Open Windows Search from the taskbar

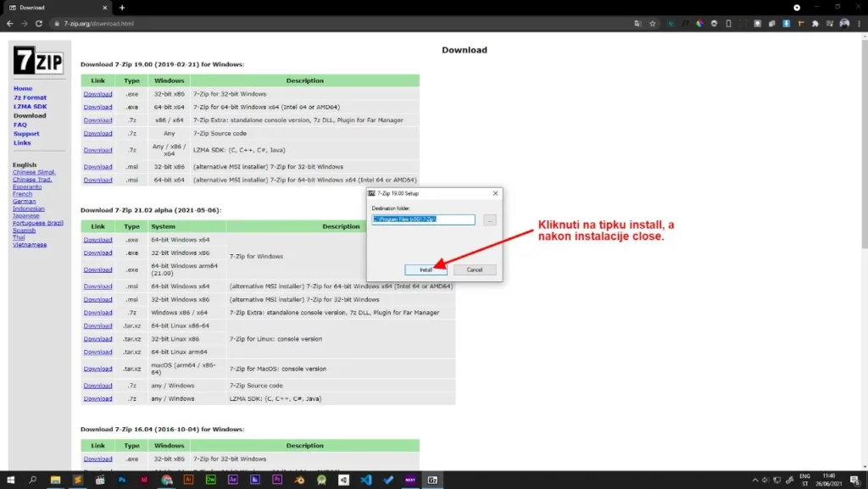coord(33,481)
